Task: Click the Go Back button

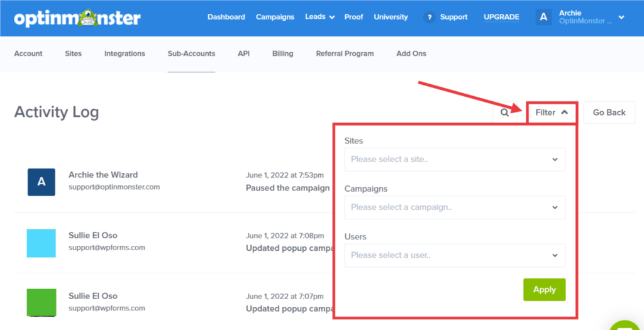Action: pyautogui.click(x=609, y=113)
